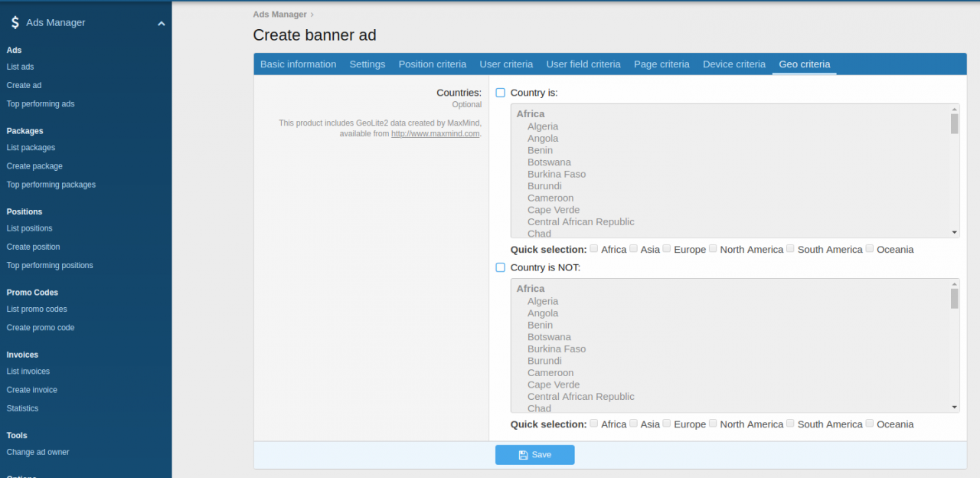This screenshot has height=478, width=980.
Task: Click the down arrow on the country list scrollbar
Action: click(954, 231)
